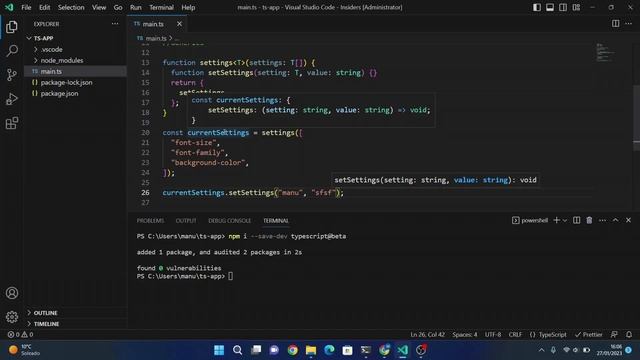This screenshot has width=640, height=360.
Task: Toggle the secondary side bar layout button
Action: tap(563, 7)
